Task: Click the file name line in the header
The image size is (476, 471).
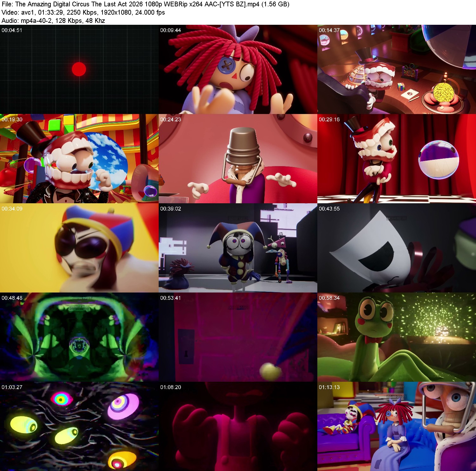Action: [x=145, y=4]
